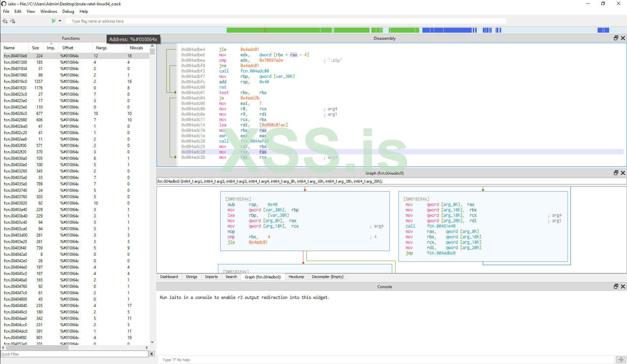Open the dropdown arrow beside the play button
This screenshot has width=627, height=364.
tap(60, 21)
